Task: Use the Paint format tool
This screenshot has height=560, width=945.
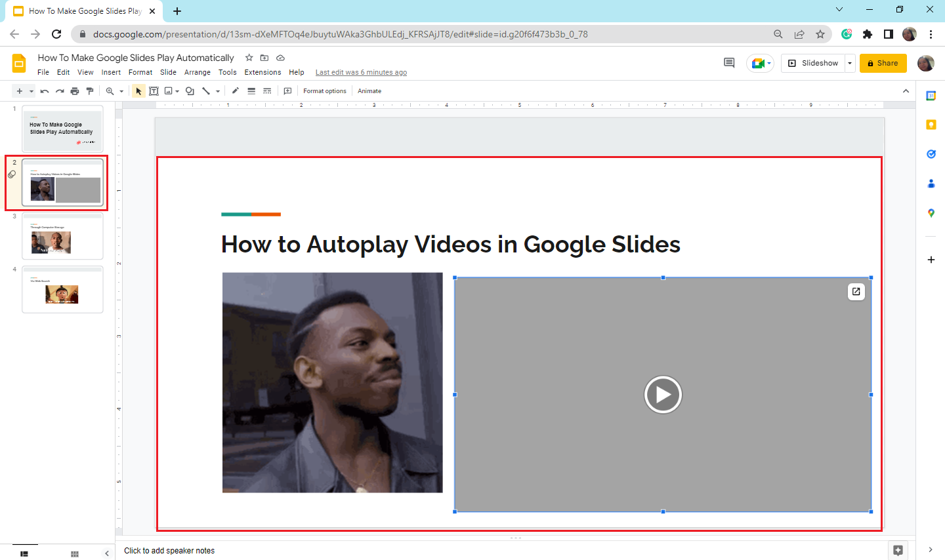Action: coord(89,90)
